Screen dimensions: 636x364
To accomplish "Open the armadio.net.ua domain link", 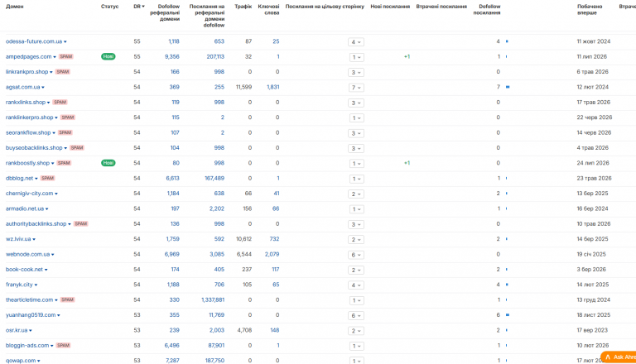I will point(25,208).
